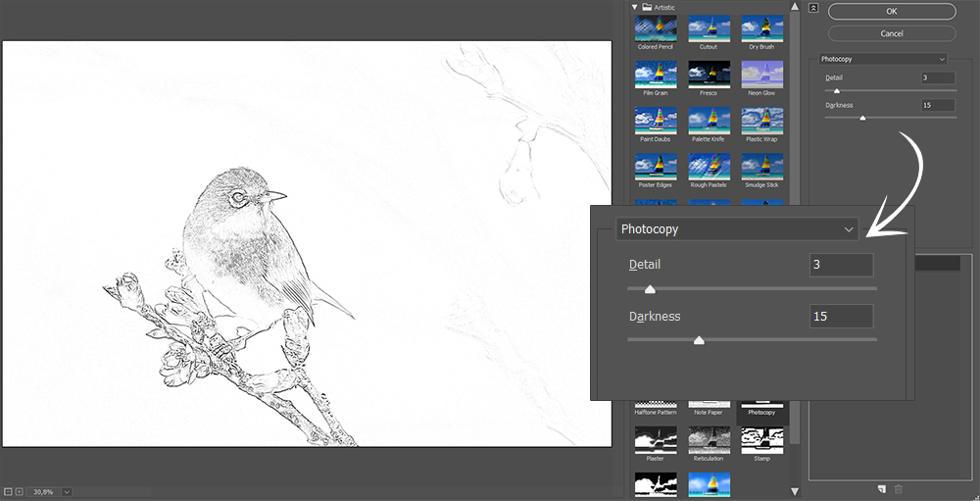980x501 pixels.
Task: Select the Cutout filter thumbnail
Action: (709, 28)
